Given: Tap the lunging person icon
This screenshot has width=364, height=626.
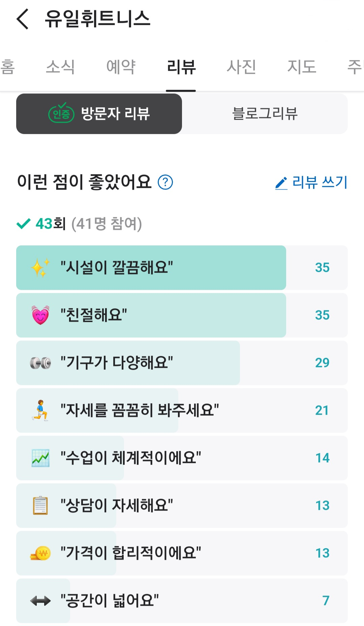Looking at the screenshot, I should (x=40, y=410).
